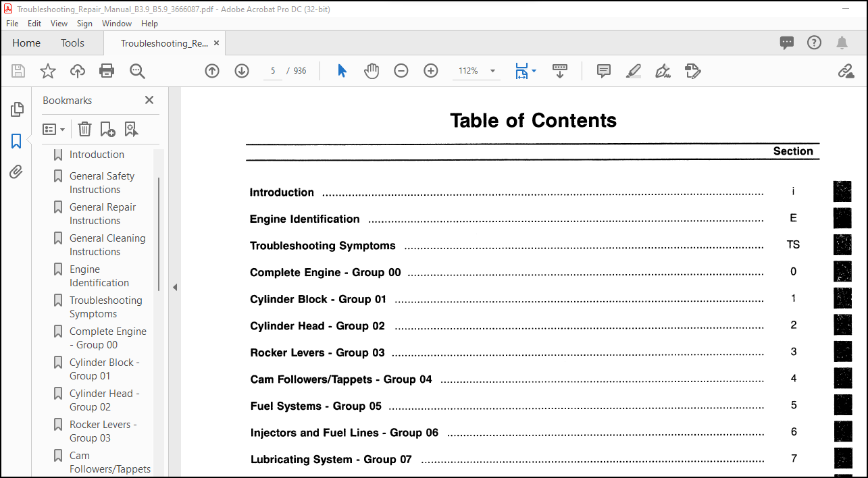
Task: Share a link to this file
Action: pos(846,71)
